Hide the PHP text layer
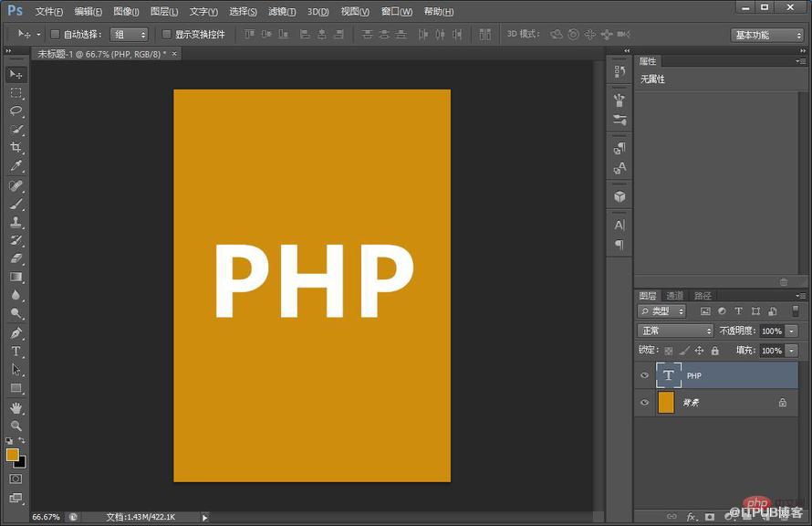This screenshot has width=812, height=526. point(645,375)
